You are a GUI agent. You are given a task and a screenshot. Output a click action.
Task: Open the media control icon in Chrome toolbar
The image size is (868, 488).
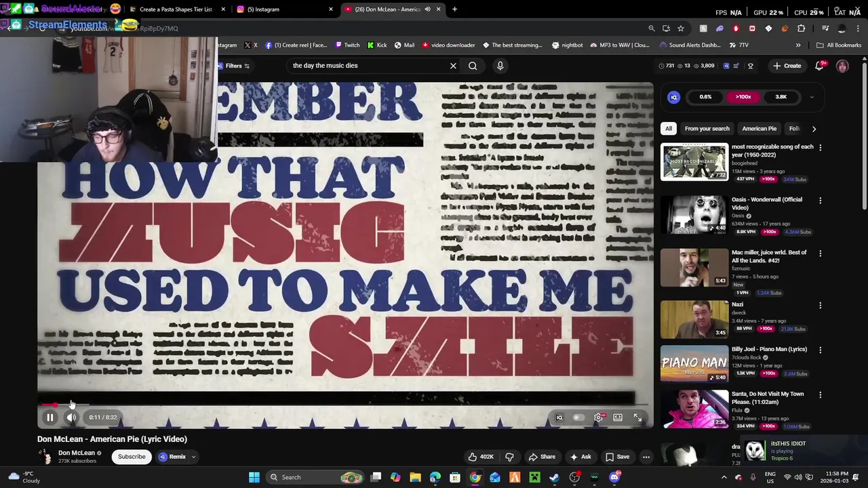pyautogui.click(x=825, y=28)
